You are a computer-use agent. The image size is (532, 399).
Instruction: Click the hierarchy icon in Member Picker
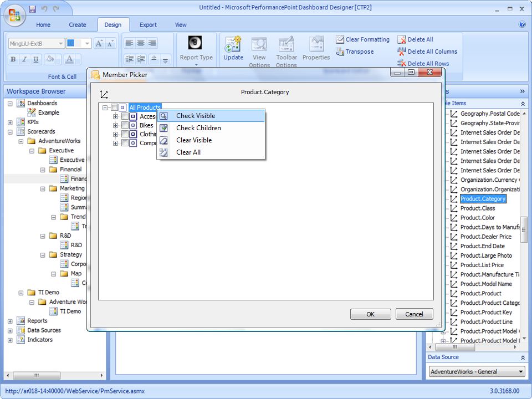pyautogui.click(x=104, y=94)
